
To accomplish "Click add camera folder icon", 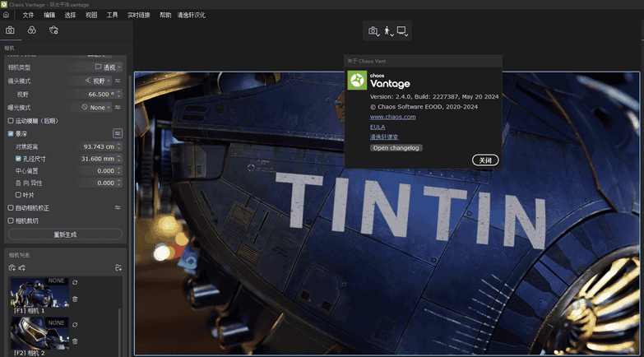I will pos(118,268).
